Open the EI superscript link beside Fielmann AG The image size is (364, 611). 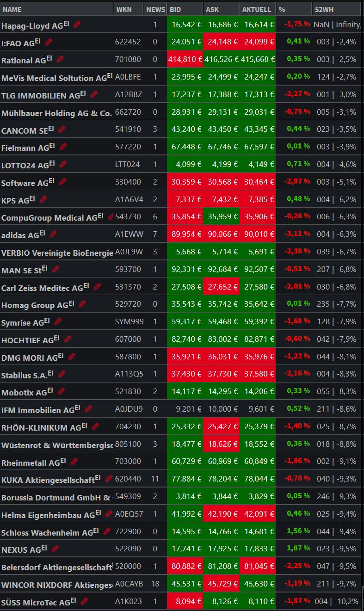(x=52, y=146)
